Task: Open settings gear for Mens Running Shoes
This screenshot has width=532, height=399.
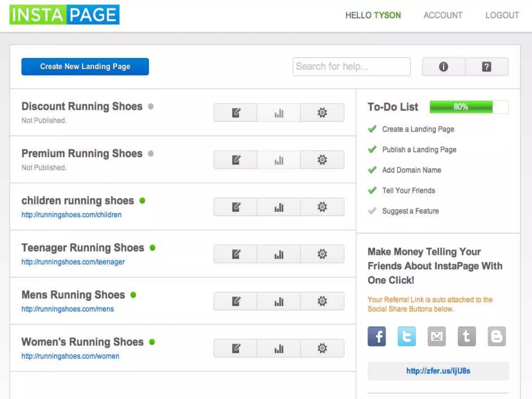Action: (x=322, y=301)
